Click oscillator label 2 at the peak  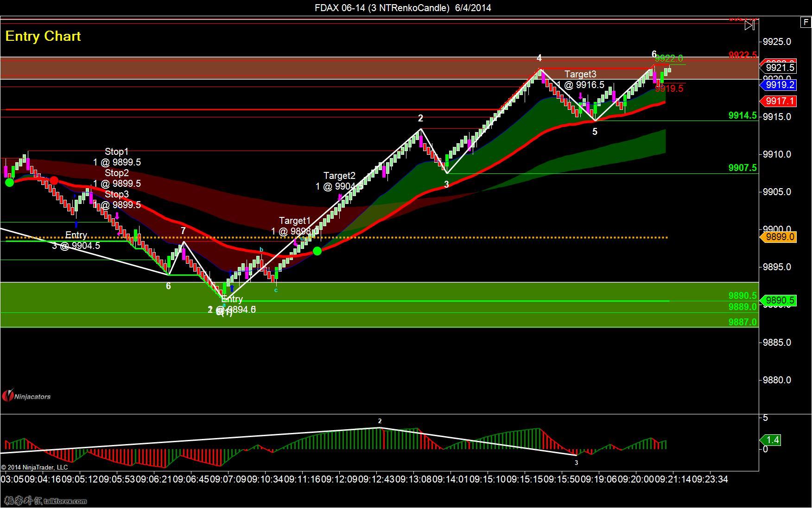pyautogui.click(x=380, y=421)
